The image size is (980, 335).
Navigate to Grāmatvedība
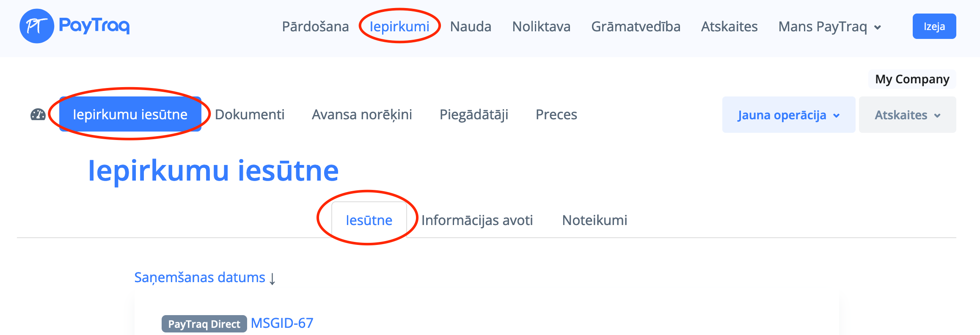(636, 27)
